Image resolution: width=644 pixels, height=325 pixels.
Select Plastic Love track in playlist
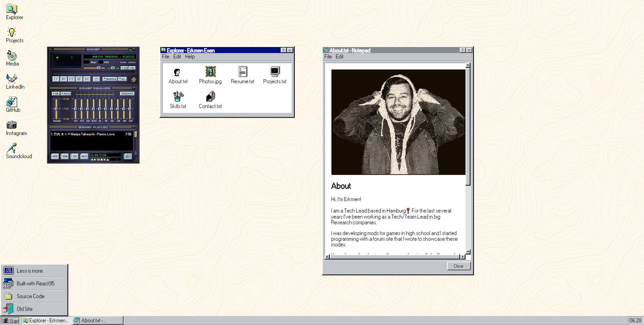[x=91, y=134]
